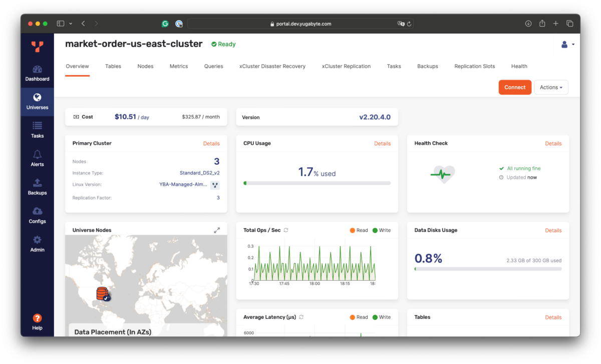This screenshot has height=364, width=601.
Task: Click the Help question mark icon
Action: (x=37, y=318)
